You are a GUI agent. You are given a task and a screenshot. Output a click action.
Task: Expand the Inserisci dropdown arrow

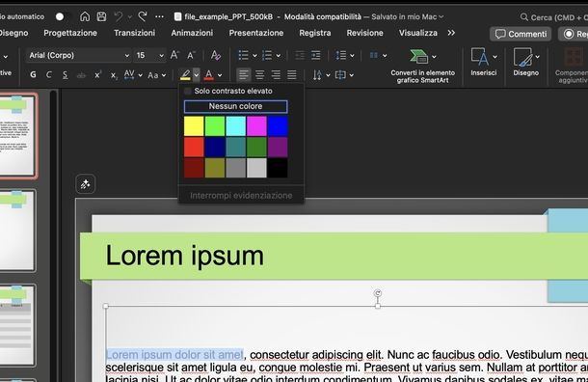(x=495, y=57)
